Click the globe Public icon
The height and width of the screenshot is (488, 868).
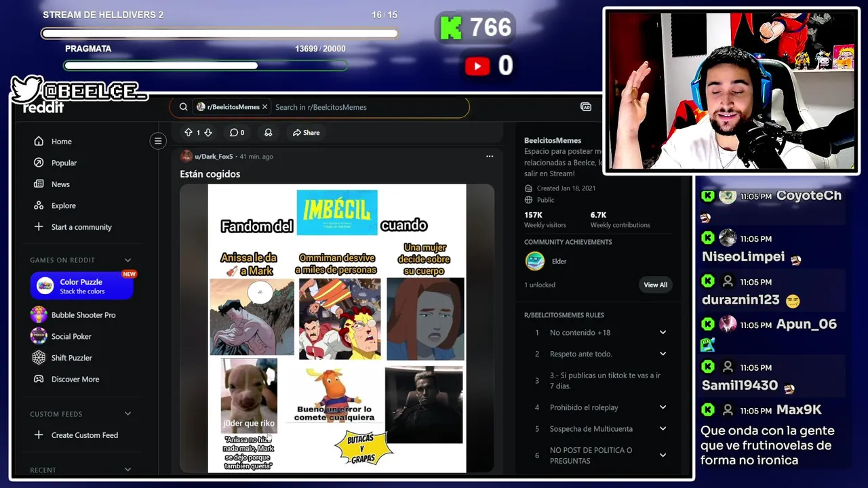coord(529,200)
